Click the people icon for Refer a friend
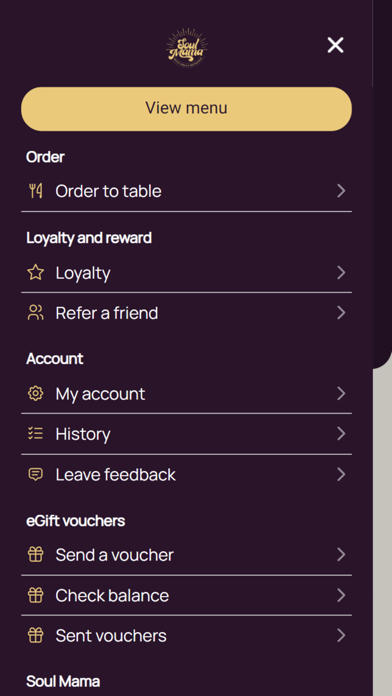Image resolution: width=392 pixels, height=696 pixels. pos(36,313)
